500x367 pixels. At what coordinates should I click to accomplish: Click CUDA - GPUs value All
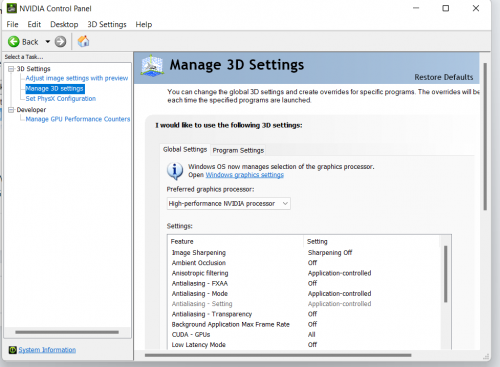point(312,334)
